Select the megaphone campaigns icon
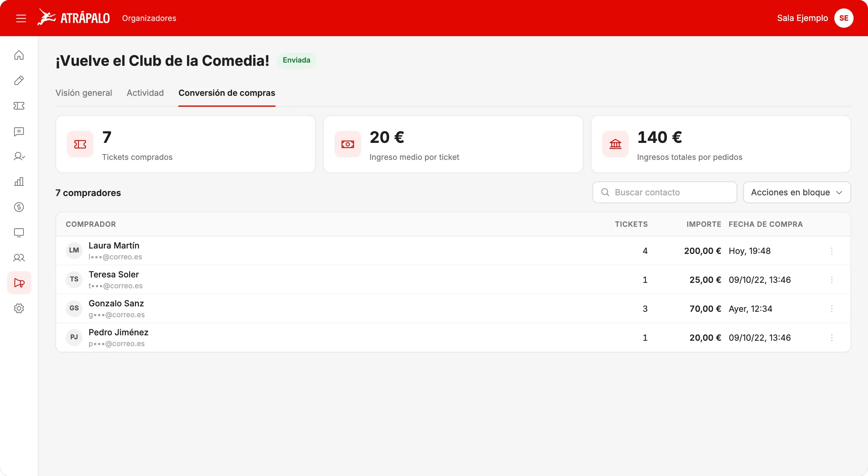The height and width of the screenshot is (476, 868). [x=19, y=283]
